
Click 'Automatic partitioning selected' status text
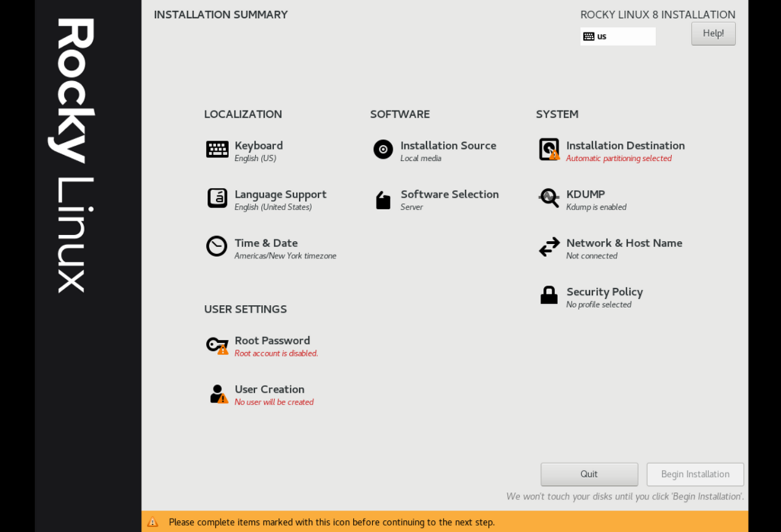coord(619,158)
